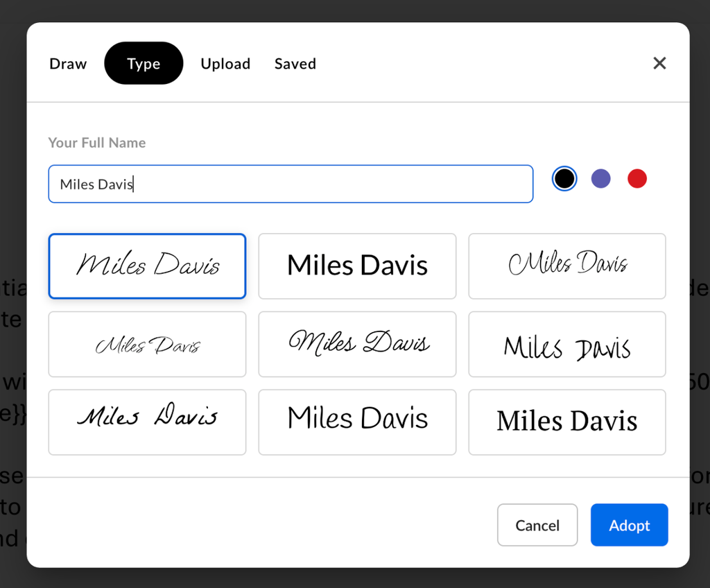Close the signature dialog with the X
This screenshot has width=710, height=588.
[x=659, y=64]
